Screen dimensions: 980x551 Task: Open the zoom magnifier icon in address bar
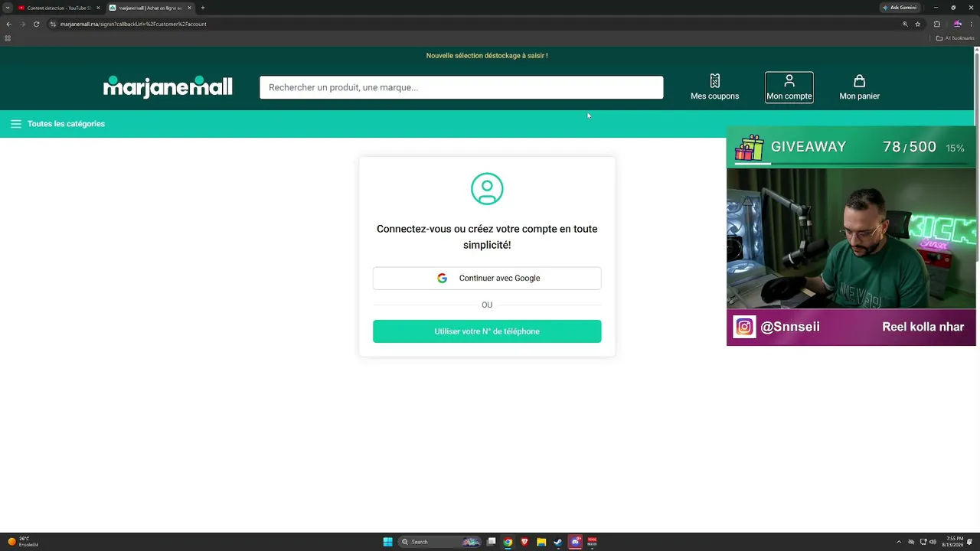tap(905, 24)
